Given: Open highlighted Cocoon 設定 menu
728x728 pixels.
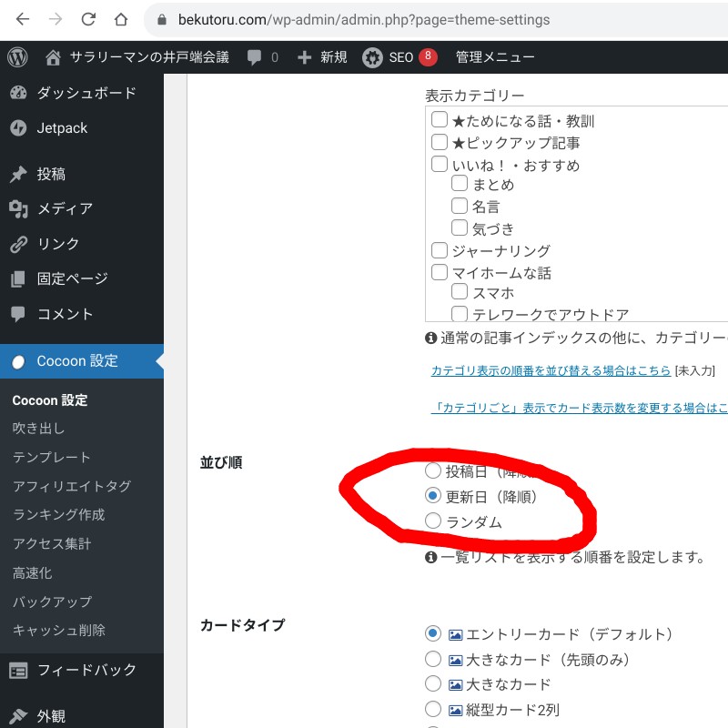Looking at the screenshot, I should (82, 361).
